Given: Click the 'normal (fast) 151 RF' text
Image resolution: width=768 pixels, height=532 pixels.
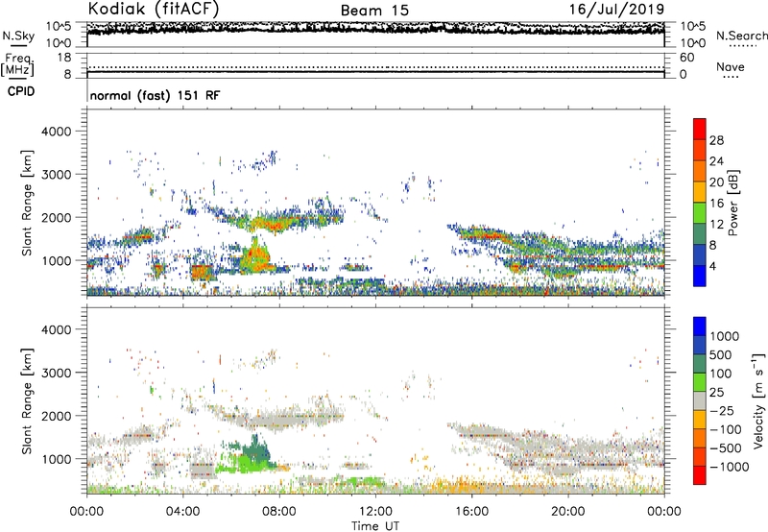Looking at the screenshot, I should point(155,95).
